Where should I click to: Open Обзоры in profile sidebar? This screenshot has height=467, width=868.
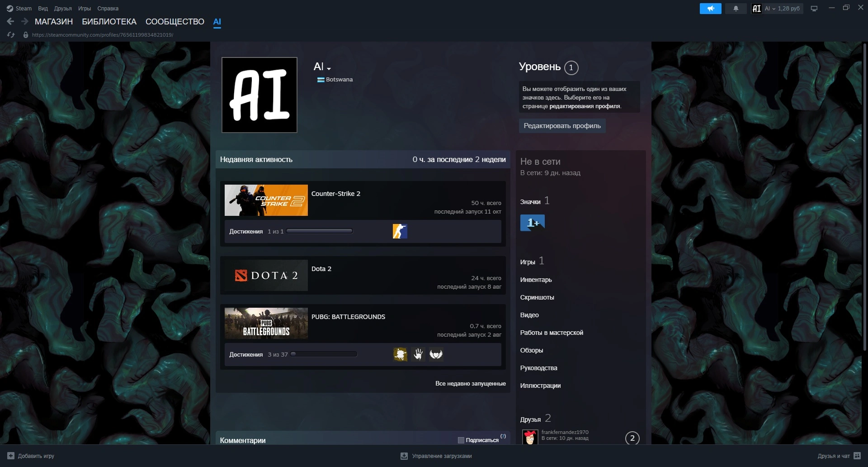[532, 350]
